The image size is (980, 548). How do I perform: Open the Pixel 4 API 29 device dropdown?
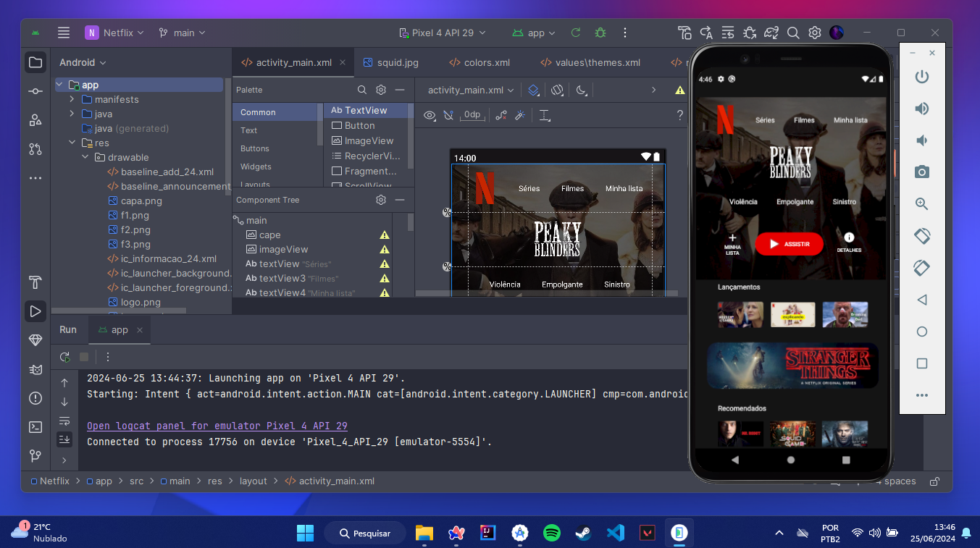point(443,33)
